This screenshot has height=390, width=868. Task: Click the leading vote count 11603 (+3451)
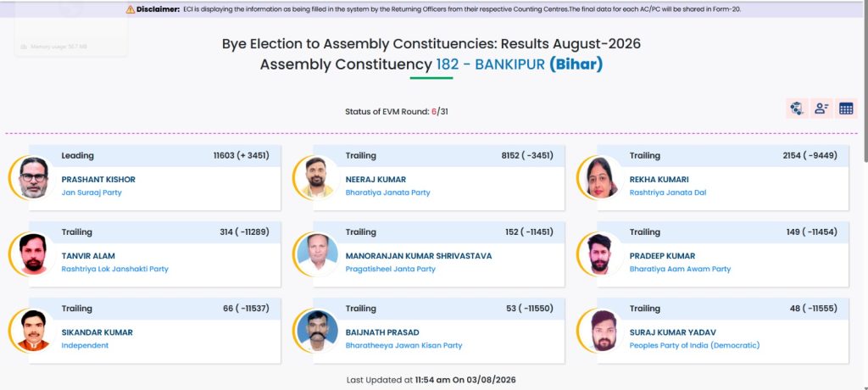[x=242, y=156]
